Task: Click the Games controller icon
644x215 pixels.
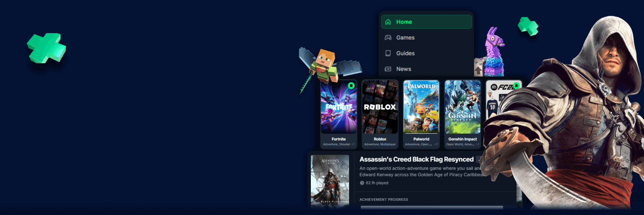Action: coord(388,37)
